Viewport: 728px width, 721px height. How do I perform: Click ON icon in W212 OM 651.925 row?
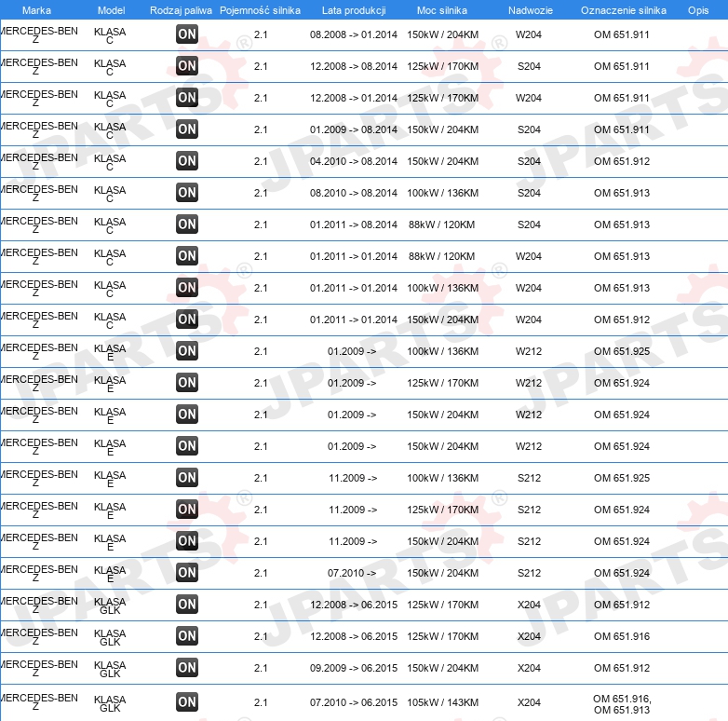187,351
